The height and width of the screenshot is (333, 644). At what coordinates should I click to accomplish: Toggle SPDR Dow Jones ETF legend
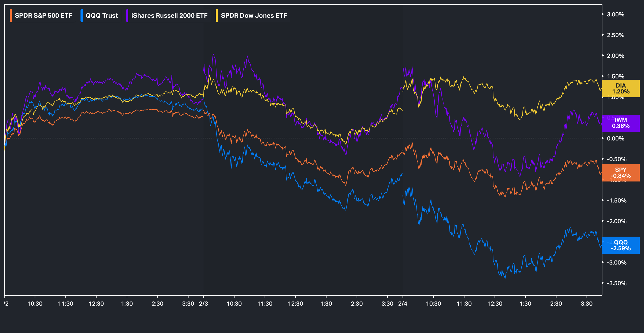point(254,16)
